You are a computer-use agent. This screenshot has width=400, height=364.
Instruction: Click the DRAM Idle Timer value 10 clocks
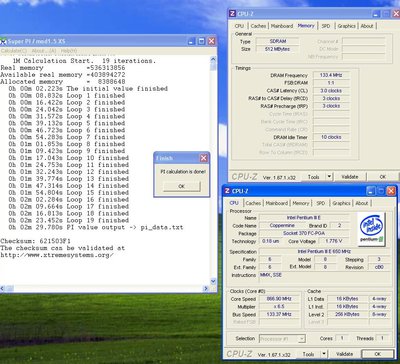pos(331,137)
